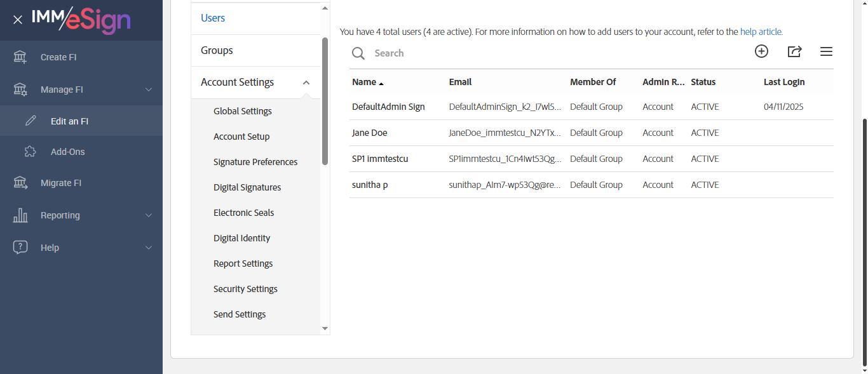
Task: Expand the Help menu chevron
Action: (x=149, y=248)
